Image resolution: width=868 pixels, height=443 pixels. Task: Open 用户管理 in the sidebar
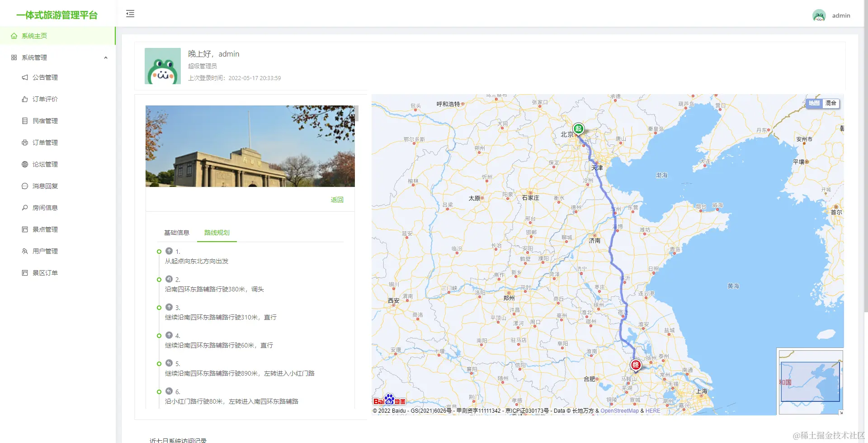click(57, 251)
